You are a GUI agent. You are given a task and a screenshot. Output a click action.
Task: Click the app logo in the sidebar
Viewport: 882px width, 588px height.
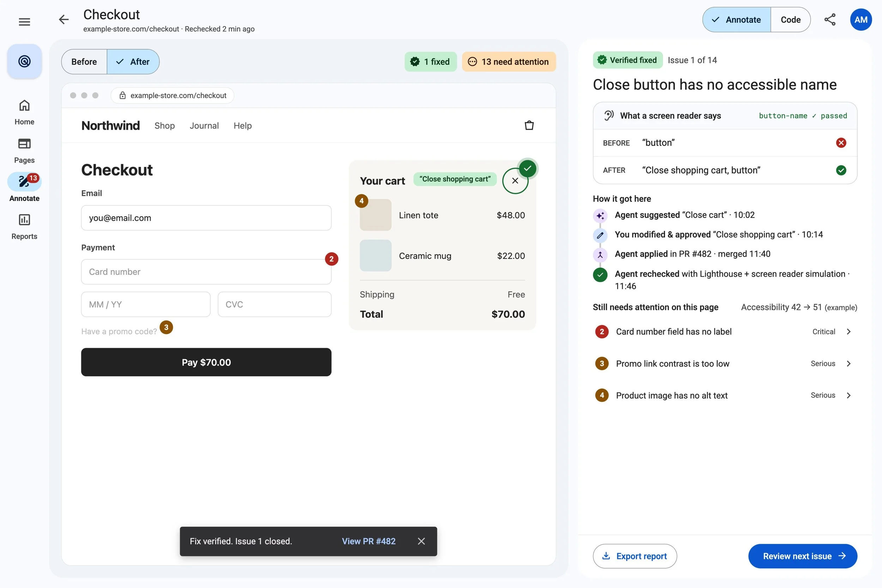(24, 61)
